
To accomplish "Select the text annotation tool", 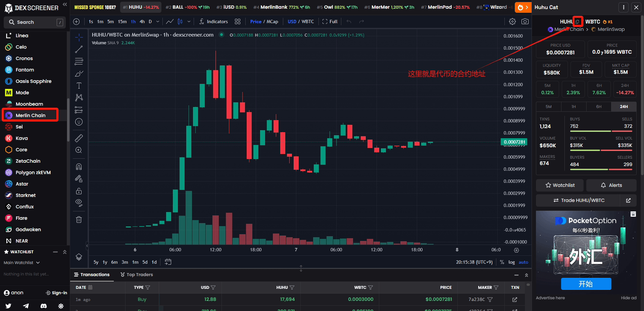I will click(x=79, y=86).
